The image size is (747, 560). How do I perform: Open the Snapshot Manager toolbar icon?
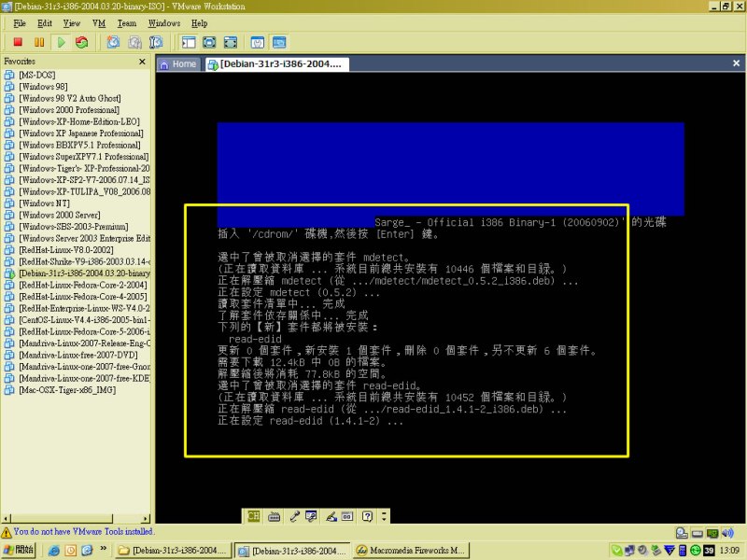156,42
